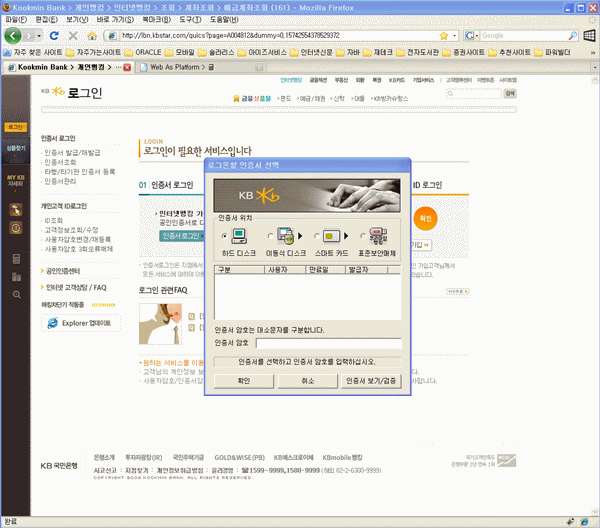This screenshot has height=528, width=600.
Task: Select the 스마트 카드 radio button
Action: [316, 236]
